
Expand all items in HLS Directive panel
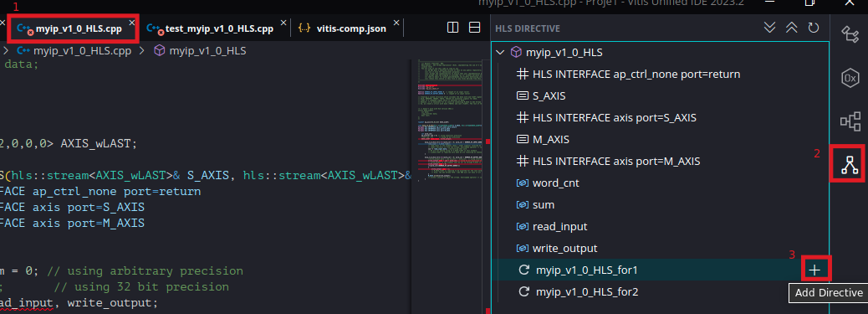point(769,28)
